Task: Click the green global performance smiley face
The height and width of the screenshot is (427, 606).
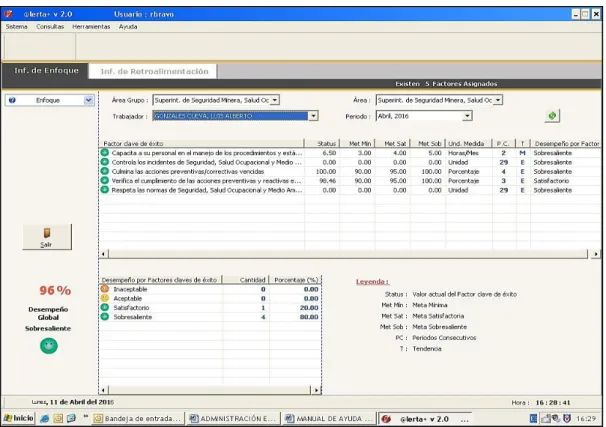Action: [49, 346]
